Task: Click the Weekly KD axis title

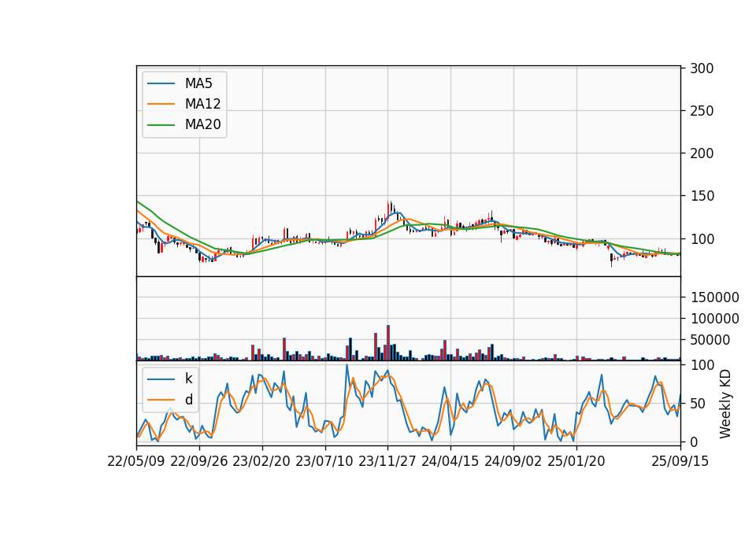Action: pyautogui.click(x=725, y=404)
